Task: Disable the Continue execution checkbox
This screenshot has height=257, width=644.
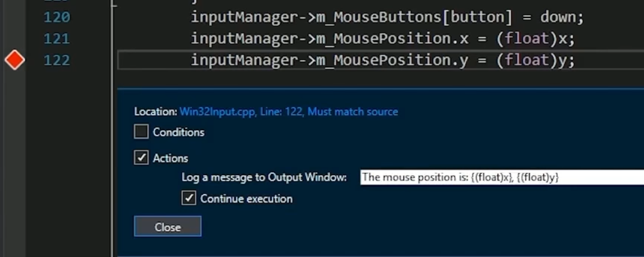Action: (189, 198)
